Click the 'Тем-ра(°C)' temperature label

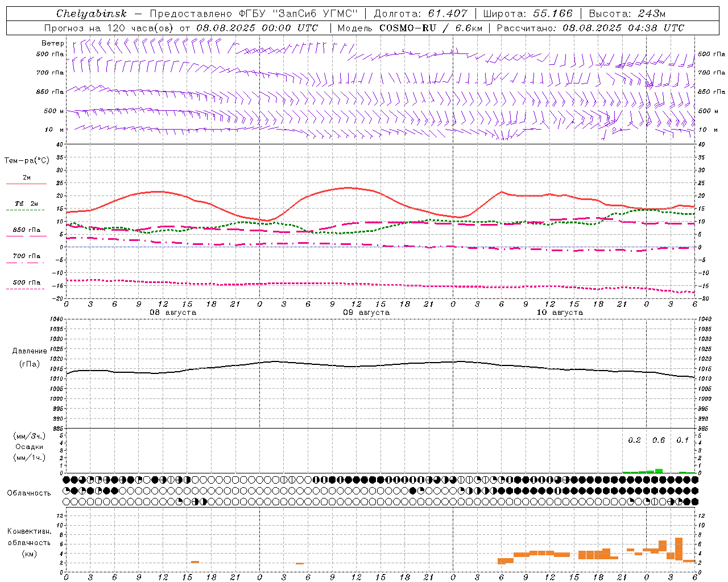[27, 161]
